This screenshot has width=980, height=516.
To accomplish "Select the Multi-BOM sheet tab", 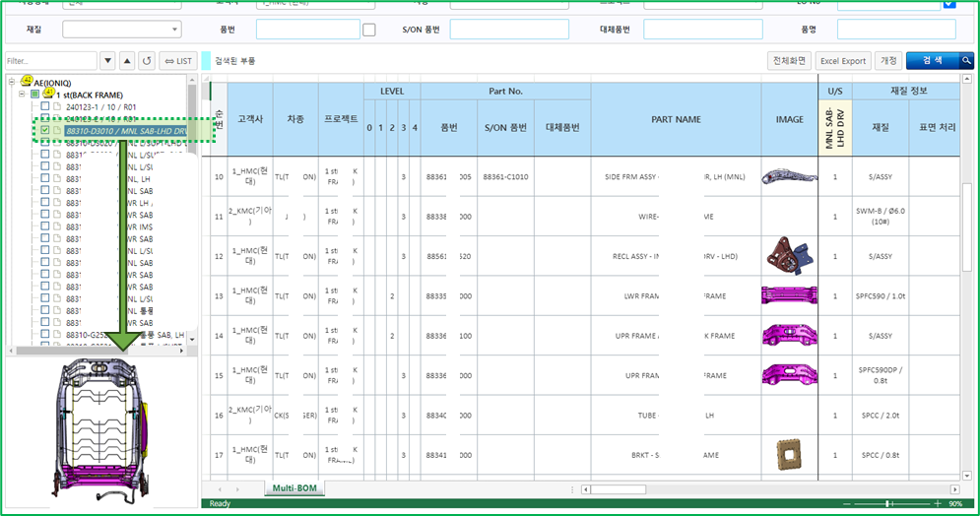I will pos(294,487).
